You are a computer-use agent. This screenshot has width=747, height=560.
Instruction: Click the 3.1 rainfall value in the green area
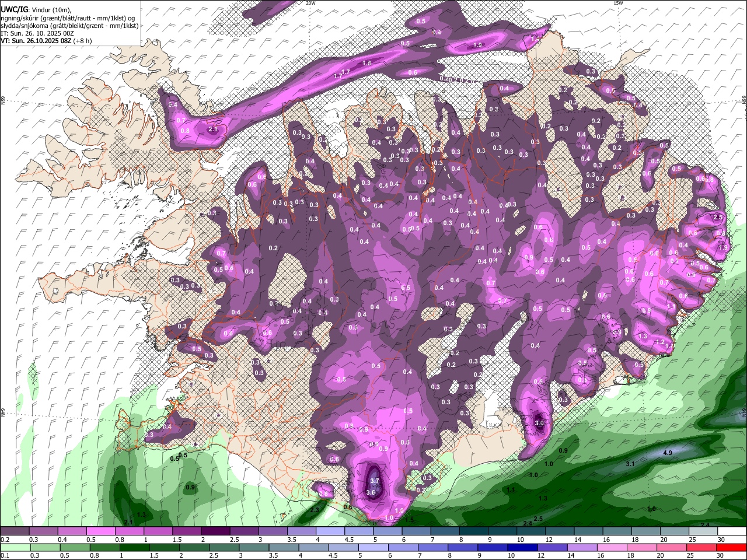coord(630,464)
